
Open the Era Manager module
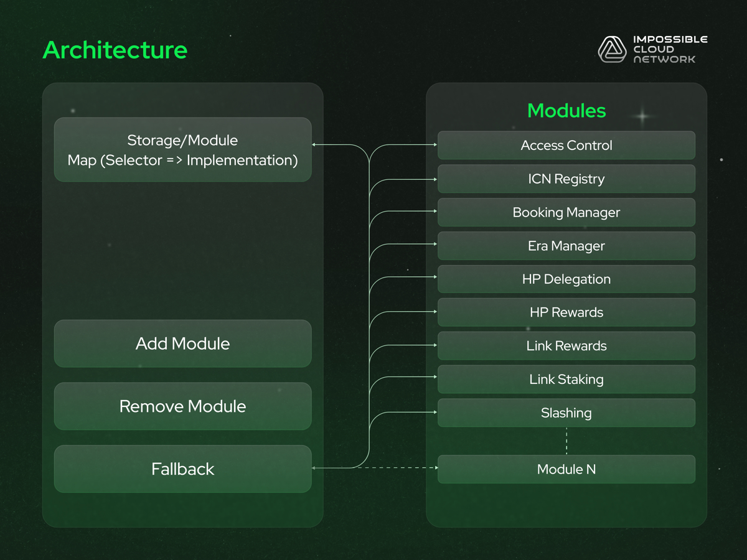coord(566,246)
